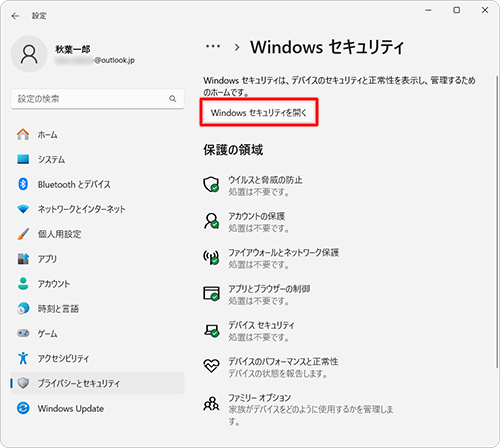Click the アカウント person icon
Viewport: 500px width, 448px height.
[x=23, y=284]
